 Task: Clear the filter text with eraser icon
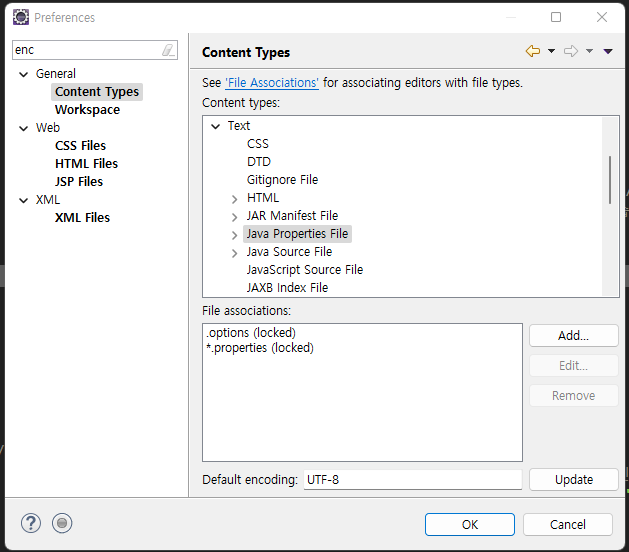click(x=168, y=50)
